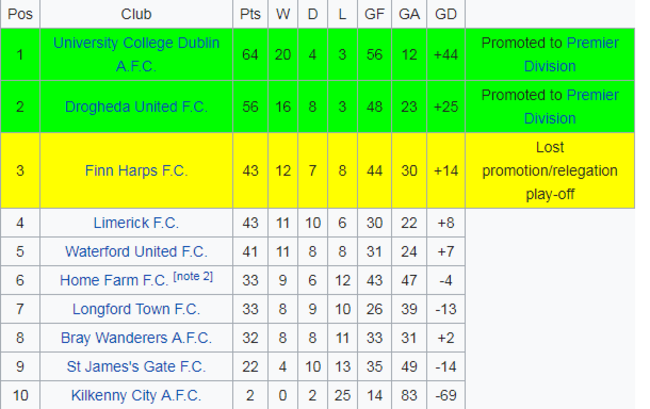Open University College Dublin A.F.C. link

(136, 43)
